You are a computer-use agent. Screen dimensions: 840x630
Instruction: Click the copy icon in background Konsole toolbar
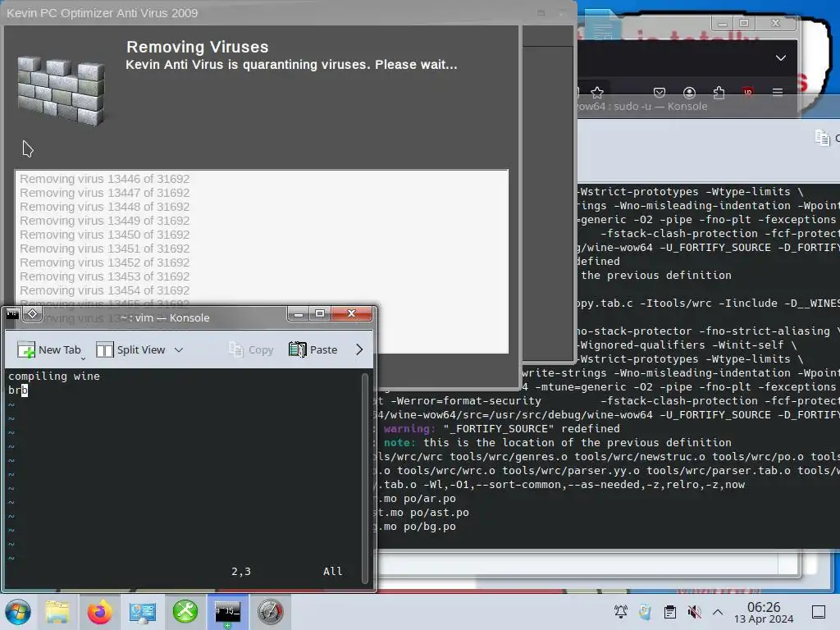[822, 138]
